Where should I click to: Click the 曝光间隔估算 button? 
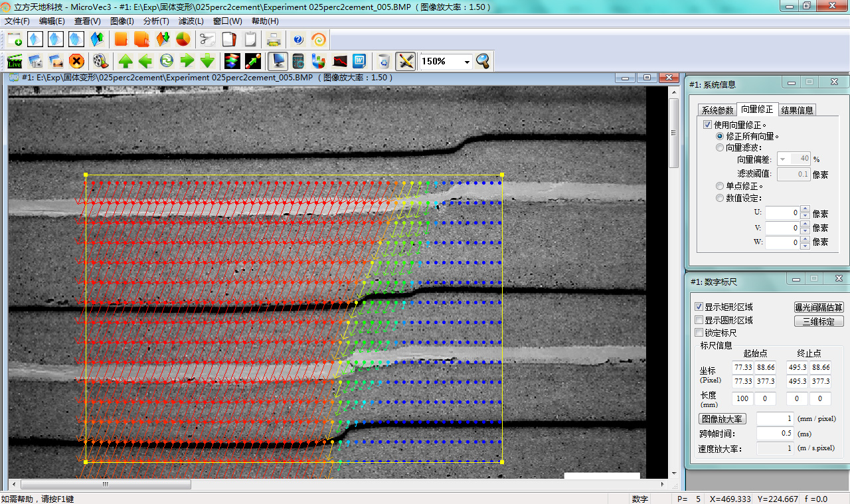coord(819,307)
